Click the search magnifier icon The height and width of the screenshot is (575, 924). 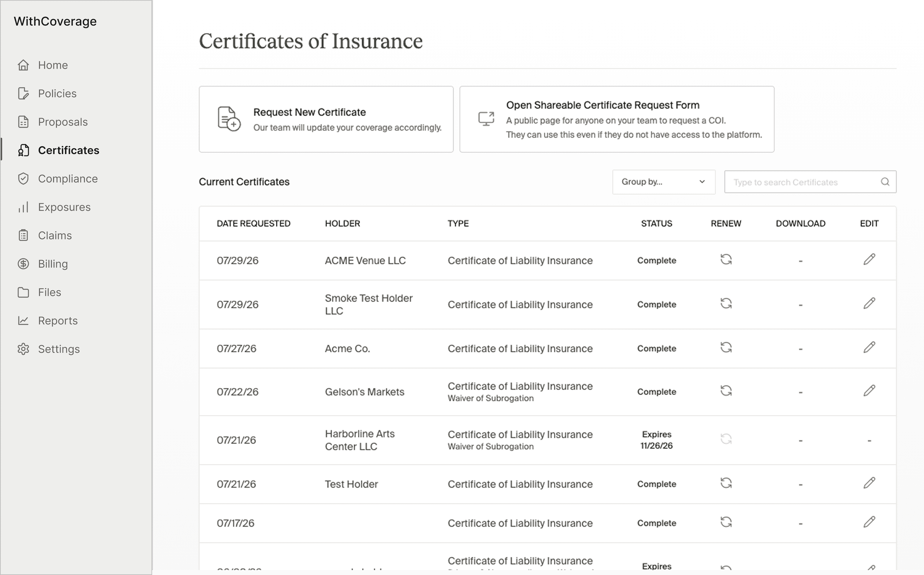click(885, 182)
